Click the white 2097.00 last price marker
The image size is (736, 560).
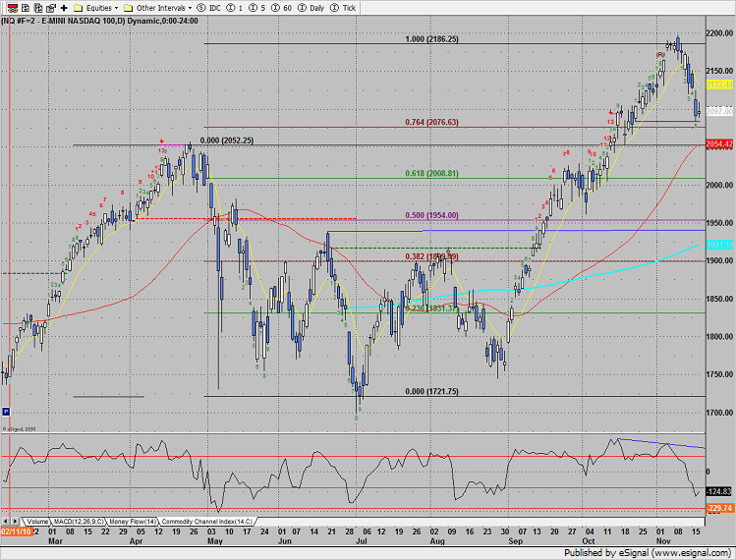coord(719,111)
